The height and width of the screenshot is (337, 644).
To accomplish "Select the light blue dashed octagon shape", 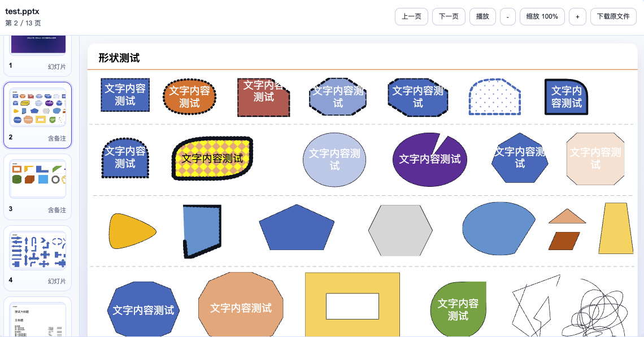I will point(338,97).
